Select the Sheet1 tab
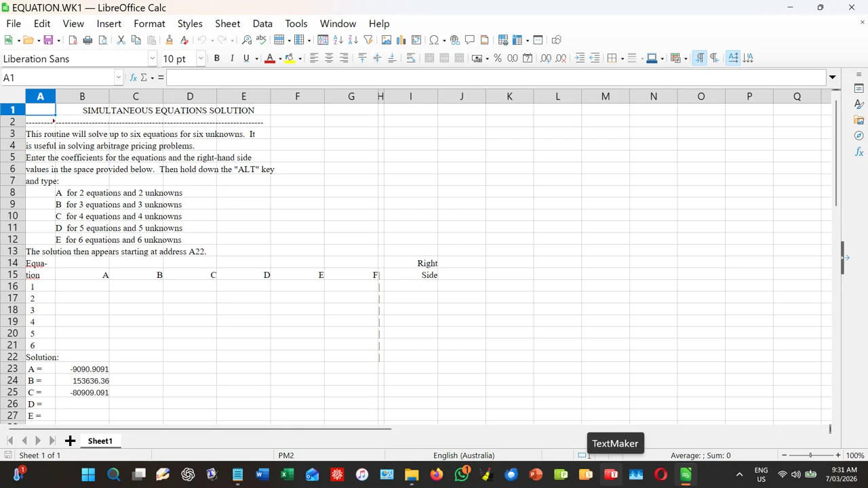This screenshot has height=488, width=868. pos(100,441)
